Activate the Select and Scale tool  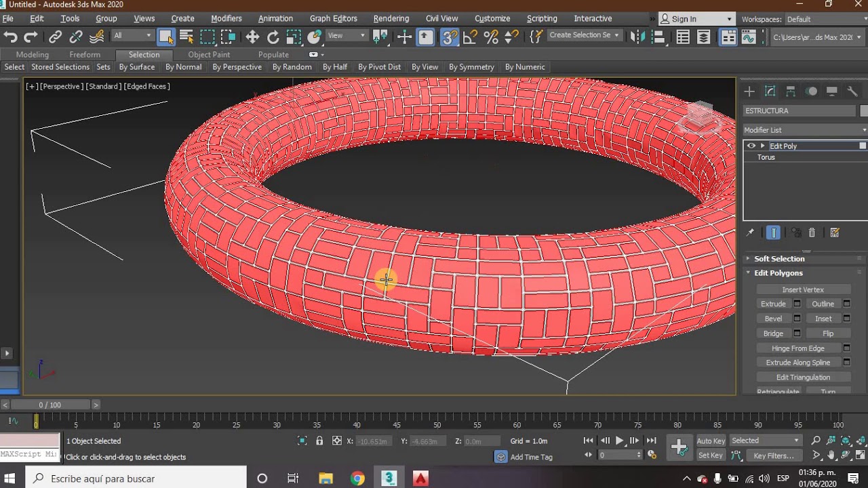click(x=294, y=37)
